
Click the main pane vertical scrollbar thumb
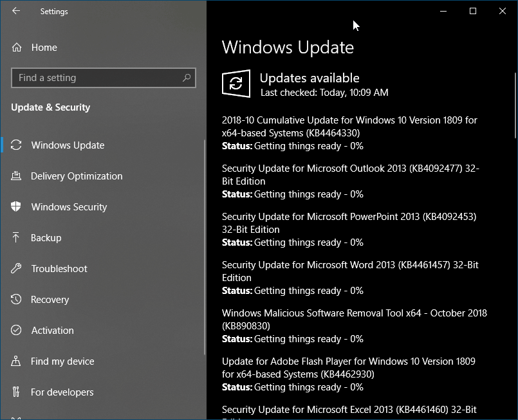click(x=515, y=105)
